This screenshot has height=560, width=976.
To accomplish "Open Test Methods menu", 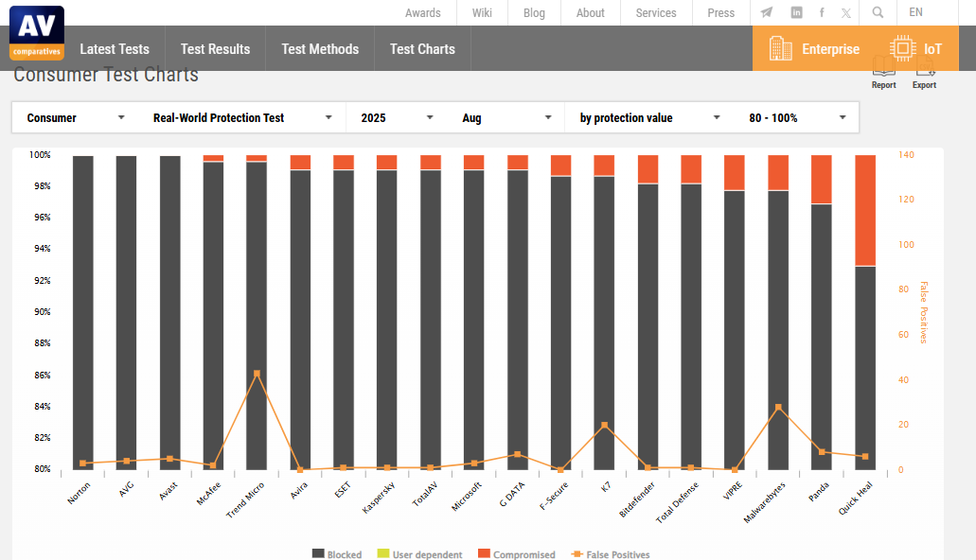I will tap(320, 48).
